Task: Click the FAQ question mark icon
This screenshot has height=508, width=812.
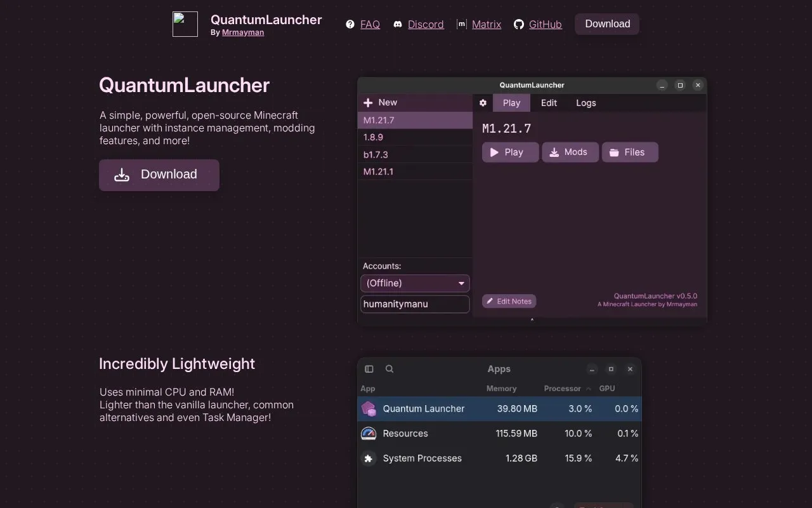Action: [x=350, y=24]
